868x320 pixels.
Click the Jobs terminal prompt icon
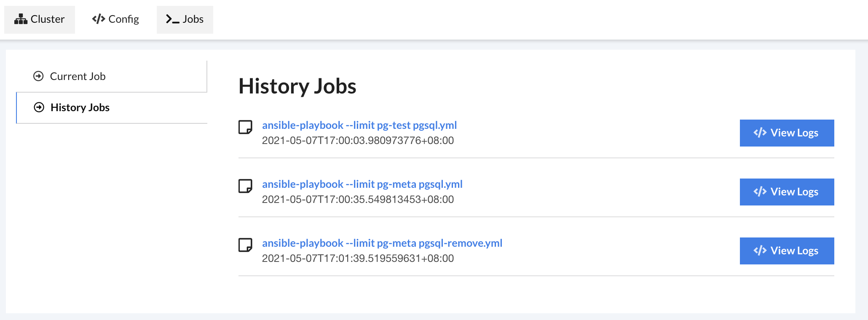pos(173,19)
